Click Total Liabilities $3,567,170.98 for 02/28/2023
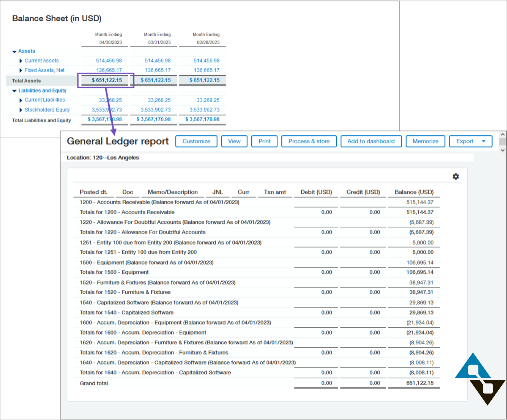507x420 pixels. (202, 119)
